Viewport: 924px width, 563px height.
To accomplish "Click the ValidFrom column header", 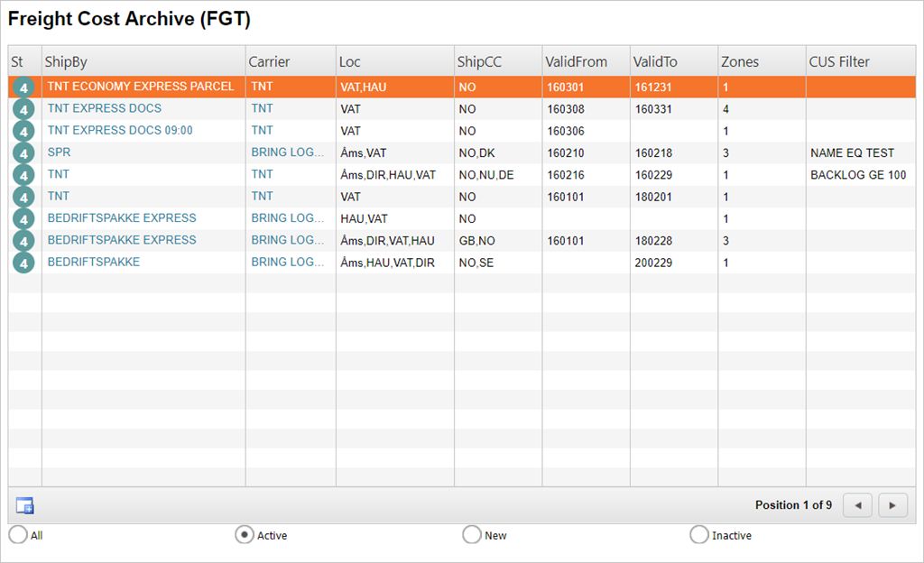I will (x=585, y=61).
